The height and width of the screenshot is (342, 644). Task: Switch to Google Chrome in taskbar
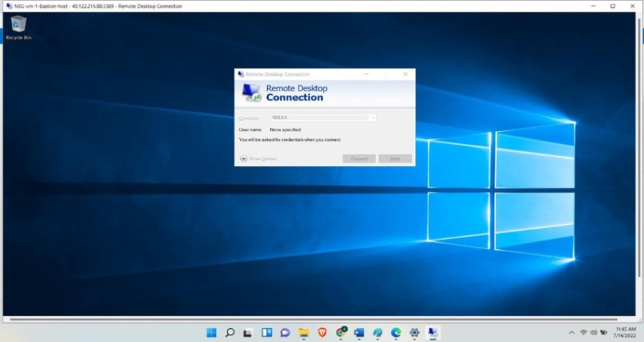pyautogui.click(x=341, y=332)
